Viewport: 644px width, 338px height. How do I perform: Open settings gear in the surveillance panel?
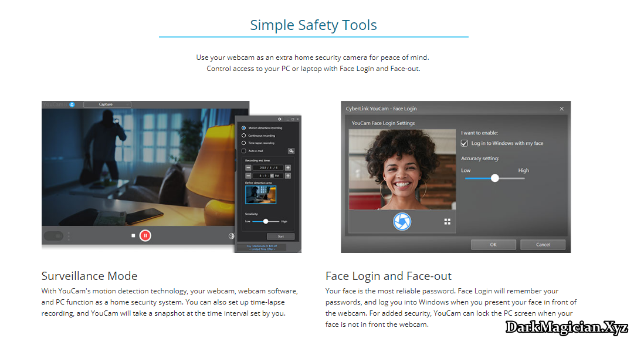pyautogui.click(x=280, y=119)
